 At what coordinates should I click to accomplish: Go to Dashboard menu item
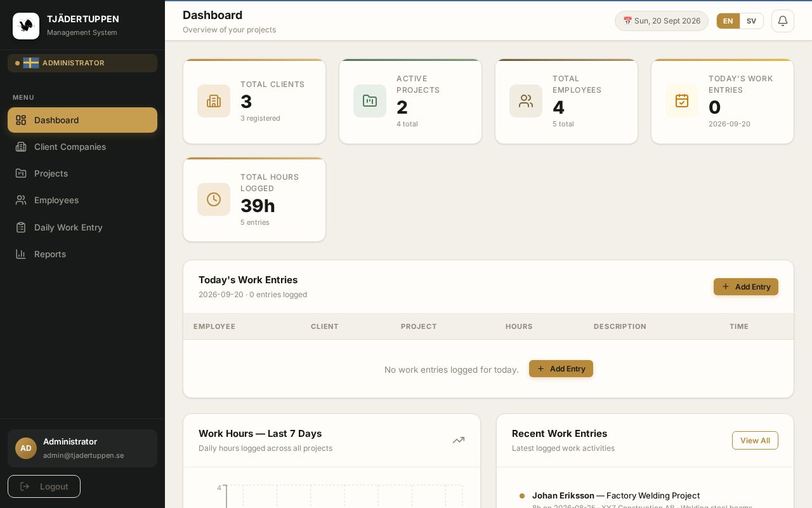pos(82,120)
